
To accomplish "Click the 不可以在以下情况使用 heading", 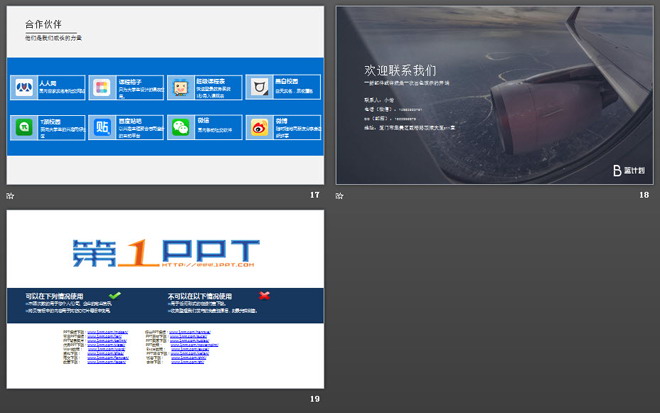I will (x=200, y=296).
